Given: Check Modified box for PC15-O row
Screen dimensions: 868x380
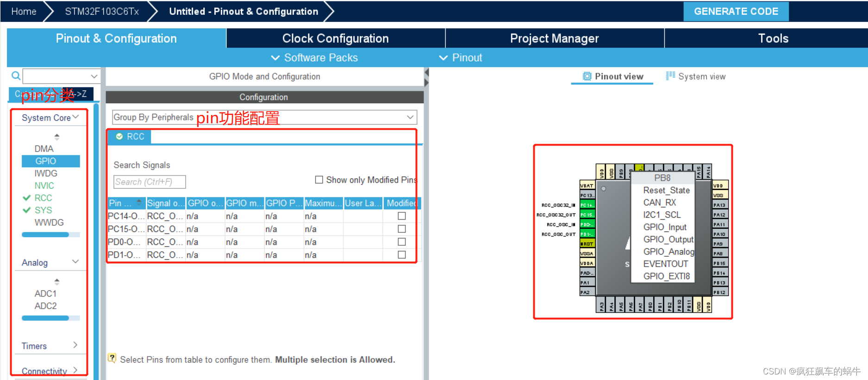Looking at the screenshot, I should (402, 229).
